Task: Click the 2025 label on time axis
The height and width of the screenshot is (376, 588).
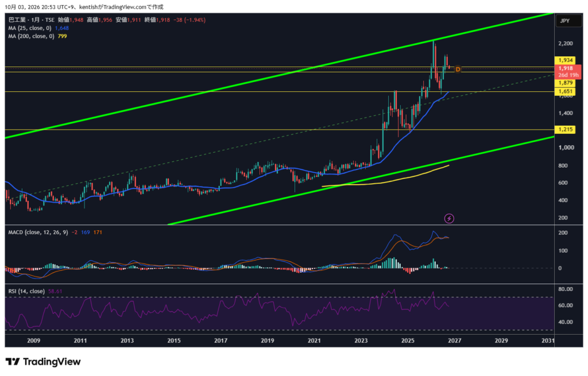Action: [x=408, y=341]
